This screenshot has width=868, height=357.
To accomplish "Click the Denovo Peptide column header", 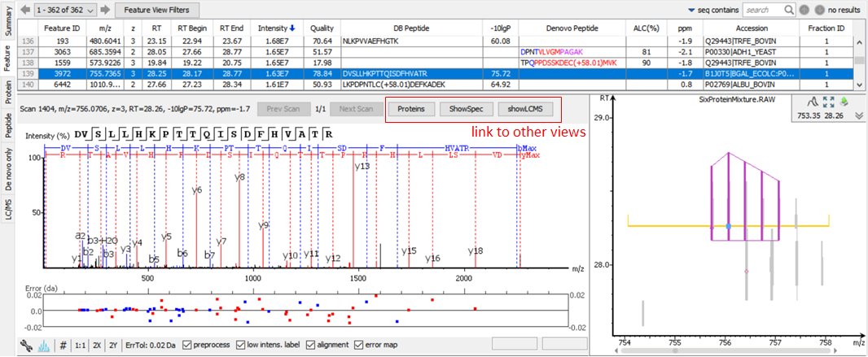I will coord(572,28).
